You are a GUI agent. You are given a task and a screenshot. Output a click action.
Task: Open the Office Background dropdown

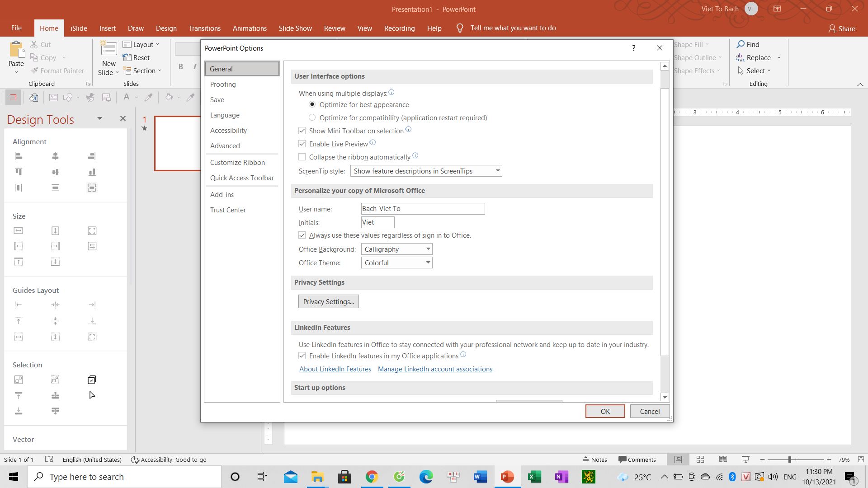396,249
